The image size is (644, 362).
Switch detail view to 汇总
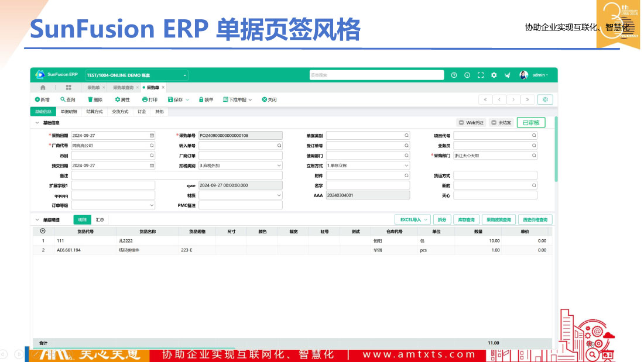coord(100,220)
